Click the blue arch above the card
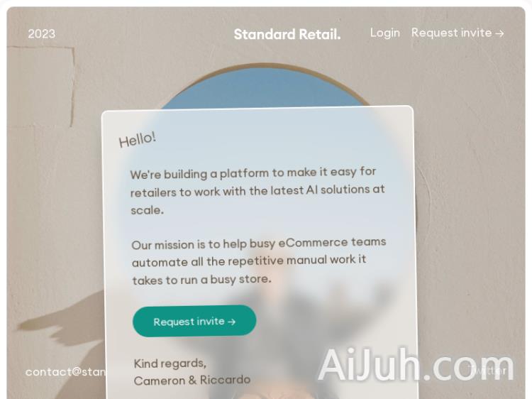The height and width of the screenshot is (399, 532). coord(265,87)
